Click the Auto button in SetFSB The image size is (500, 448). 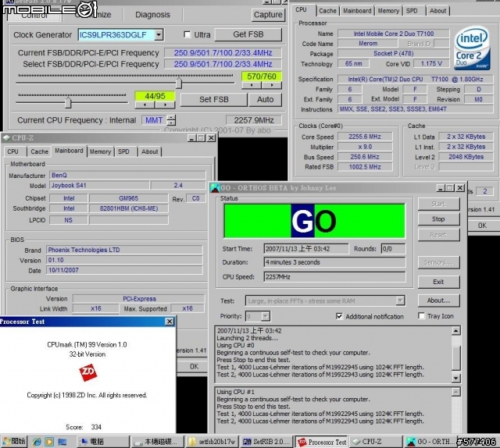pos(266,99)
